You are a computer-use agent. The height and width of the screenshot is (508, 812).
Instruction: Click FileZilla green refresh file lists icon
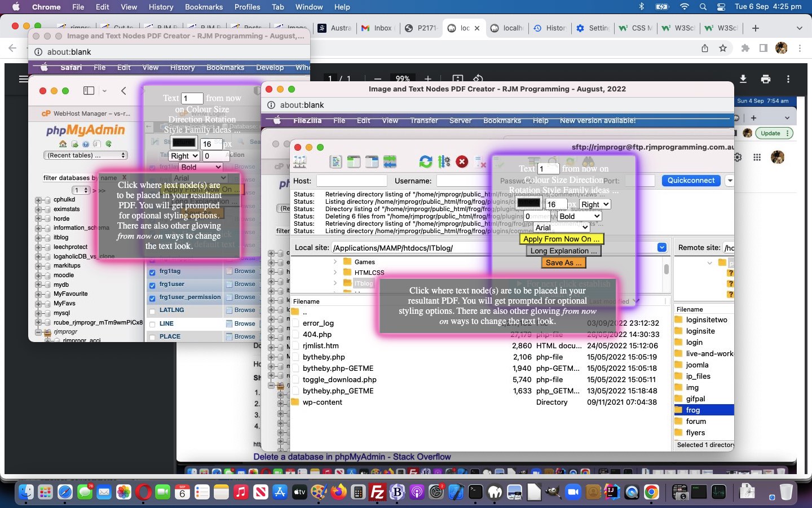(x=426, y=162)
